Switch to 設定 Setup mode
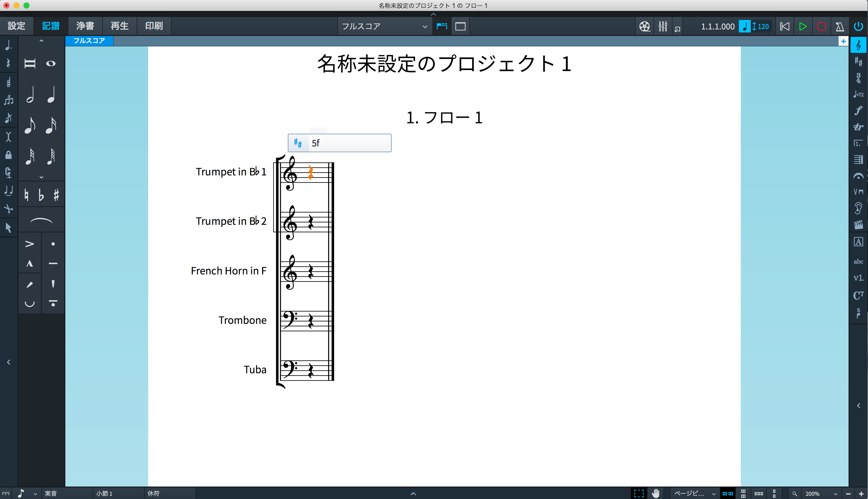 point(16,26)
